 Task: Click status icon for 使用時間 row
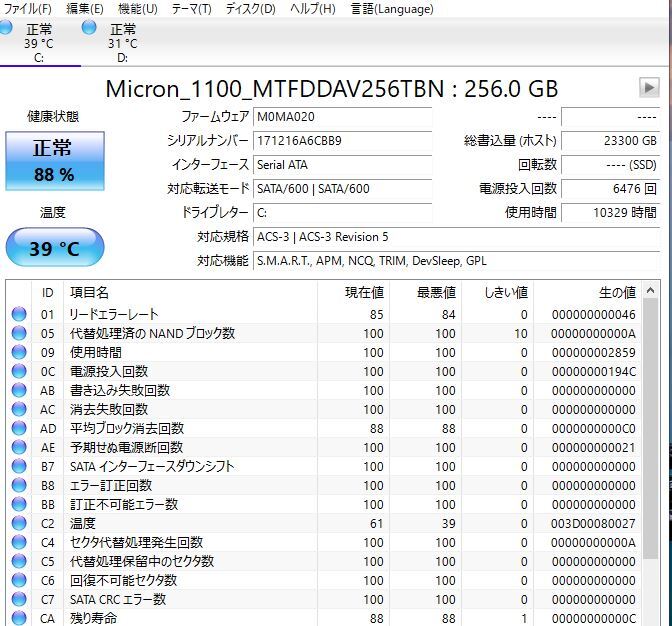[19, 353]
